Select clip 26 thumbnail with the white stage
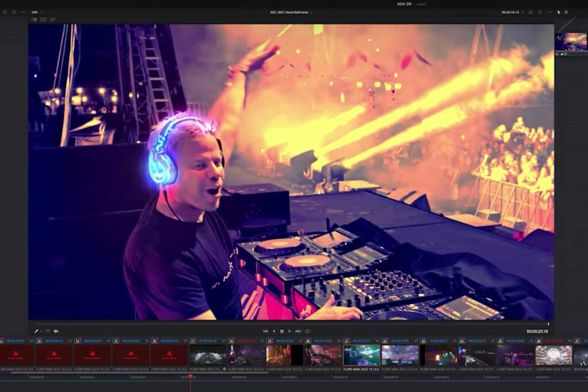Image resolution: width=588 pixels, height=392 pixels. coord(554,355)
